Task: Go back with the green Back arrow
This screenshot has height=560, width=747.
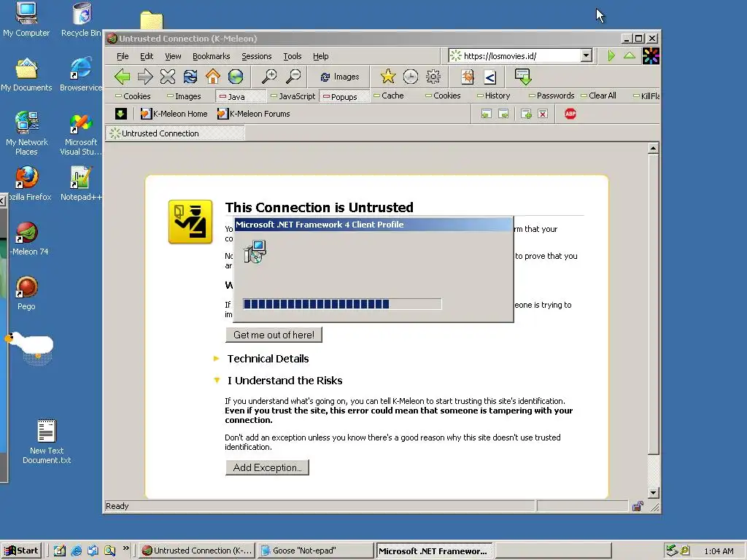Action: point(123,76)
